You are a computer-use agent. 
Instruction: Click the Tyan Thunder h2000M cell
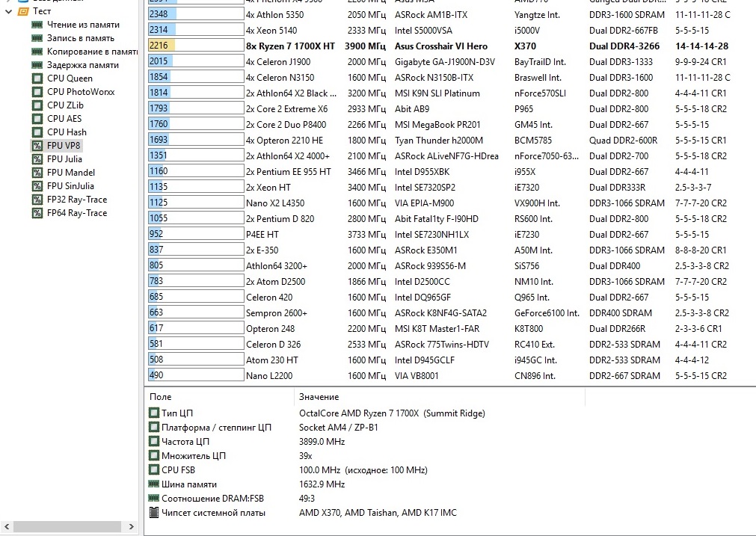[439, 141]
